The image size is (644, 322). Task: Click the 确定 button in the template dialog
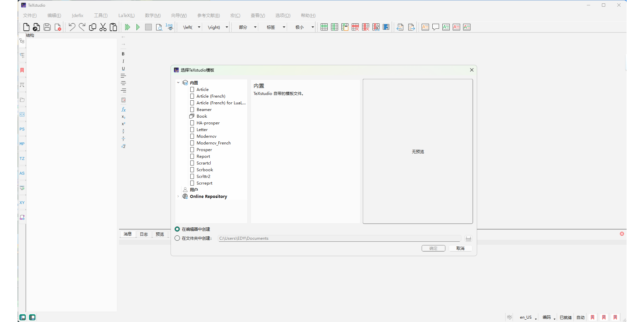coord(433,248)
